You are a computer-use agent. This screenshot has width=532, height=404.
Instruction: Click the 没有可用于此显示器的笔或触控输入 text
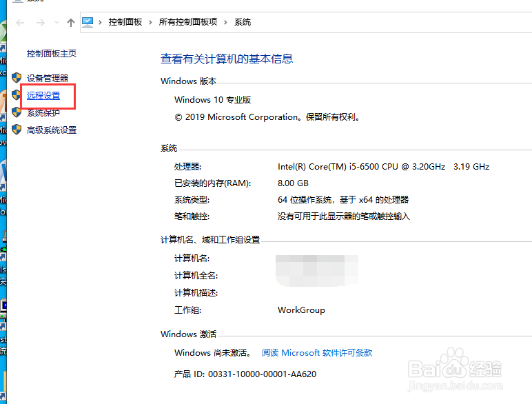point(344,216)
